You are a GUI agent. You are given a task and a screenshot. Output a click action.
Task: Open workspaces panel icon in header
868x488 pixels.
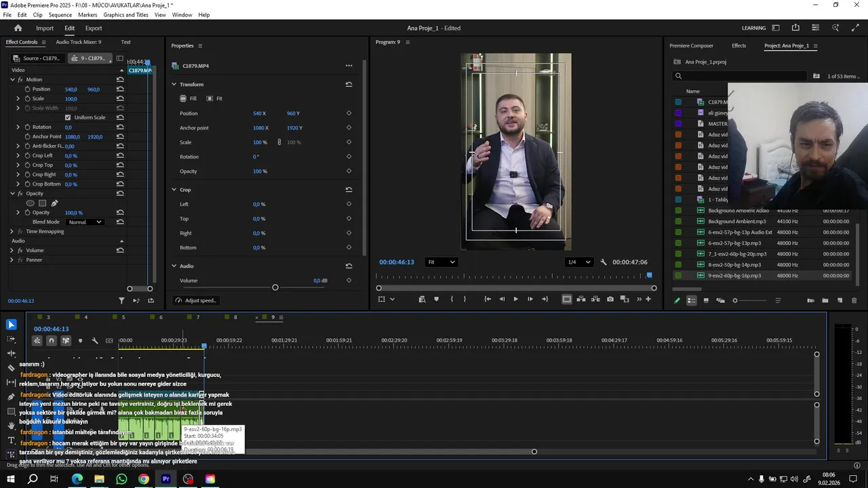point(776,28)
